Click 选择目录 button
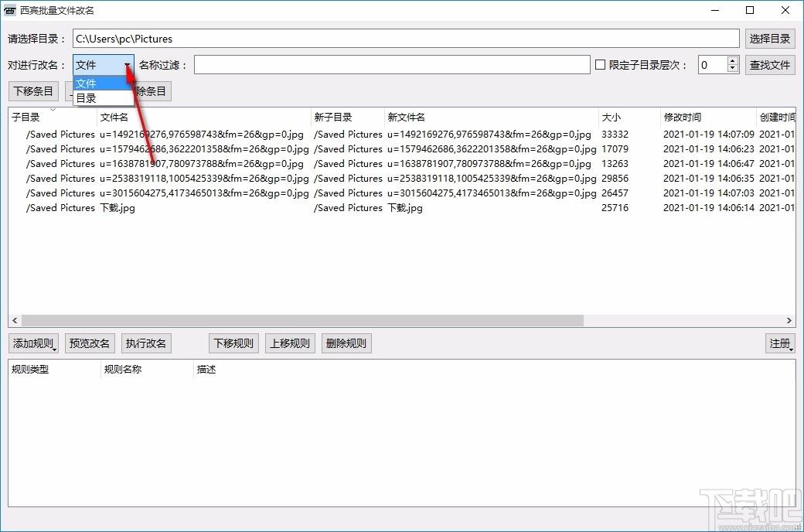Image resolution: width=804 pixels, height=532 pixels. tap(770, 39)
